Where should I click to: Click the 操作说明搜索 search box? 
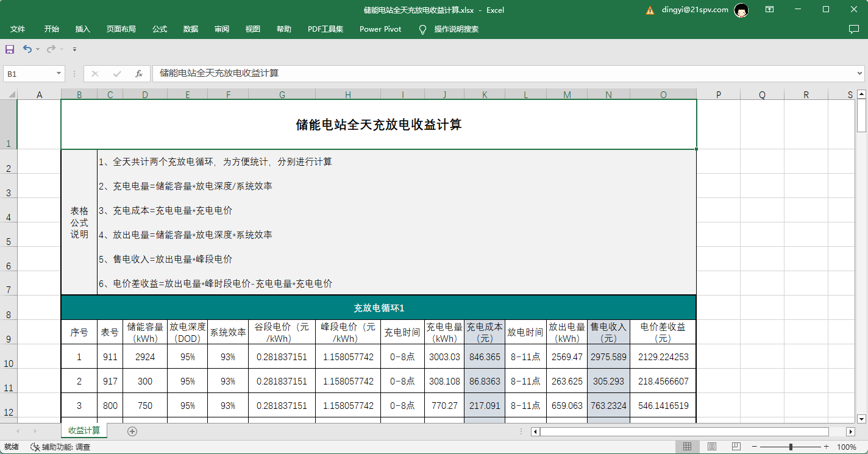click(x=457, y=29)
